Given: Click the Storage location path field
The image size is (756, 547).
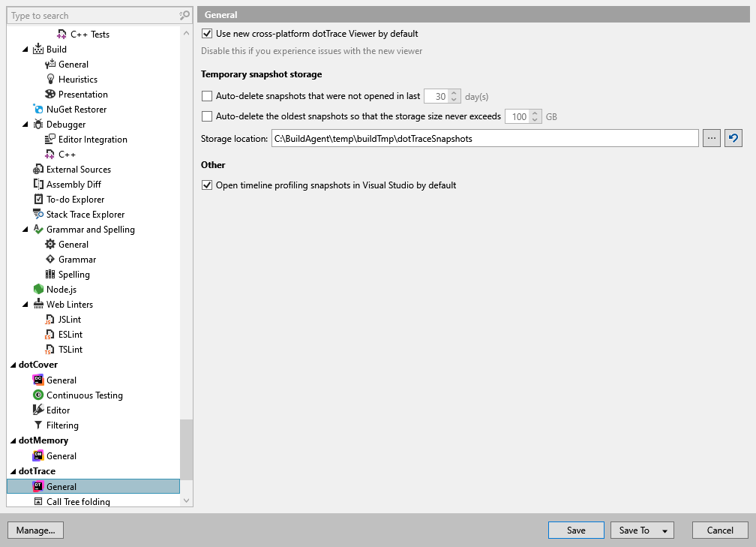Looking at the screenshot, I should pyautogui.click(x=484, y=138).
